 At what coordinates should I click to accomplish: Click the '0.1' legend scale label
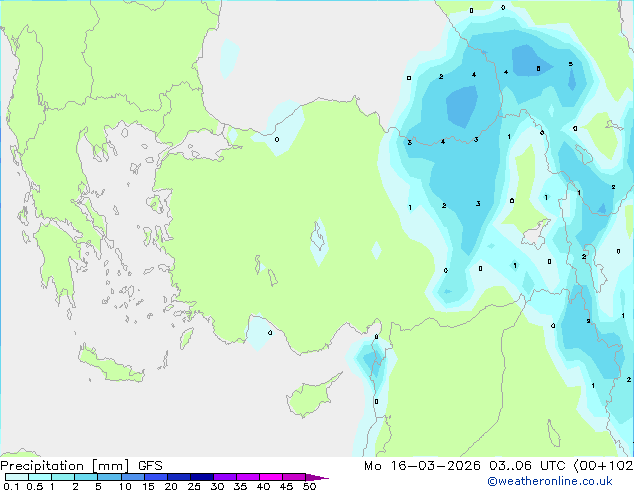[11, 486]
